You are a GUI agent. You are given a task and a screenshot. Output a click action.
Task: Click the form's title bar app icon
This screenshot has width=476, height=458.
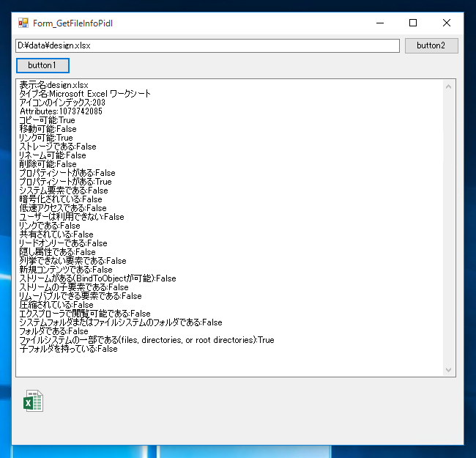23,23
